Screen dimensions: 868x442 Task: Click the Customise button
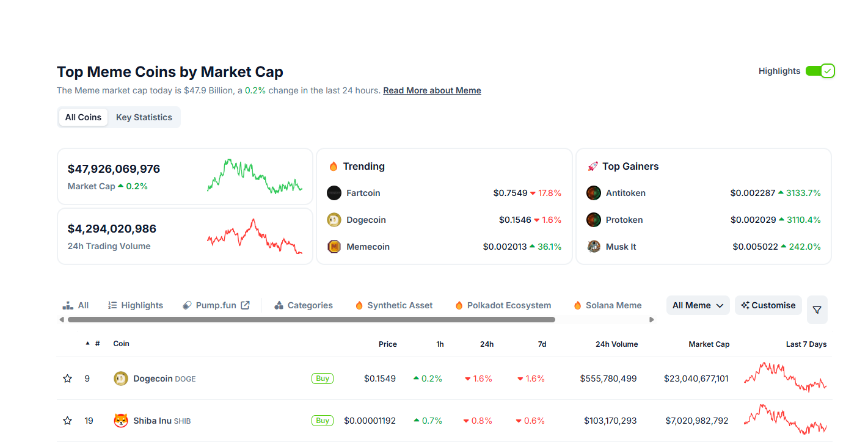pos(768,305)
